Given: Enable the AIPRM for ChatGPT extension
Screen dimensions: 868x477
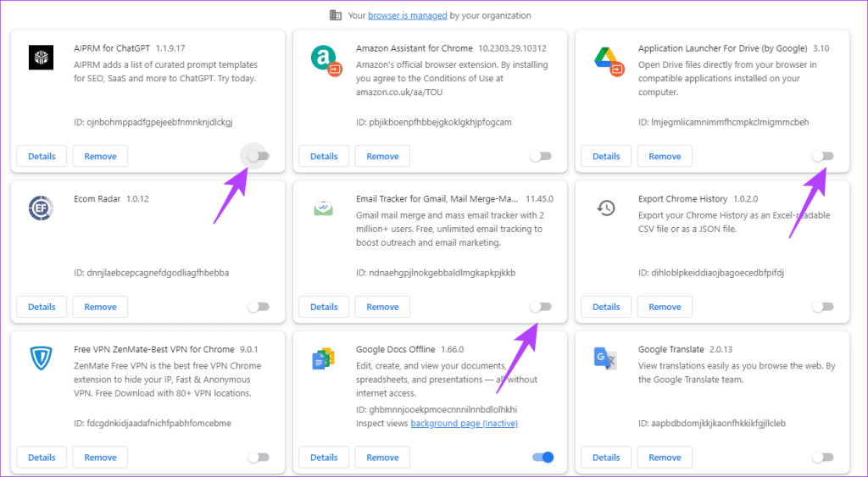Looking at the screenshot, I should tap(258, 156).
